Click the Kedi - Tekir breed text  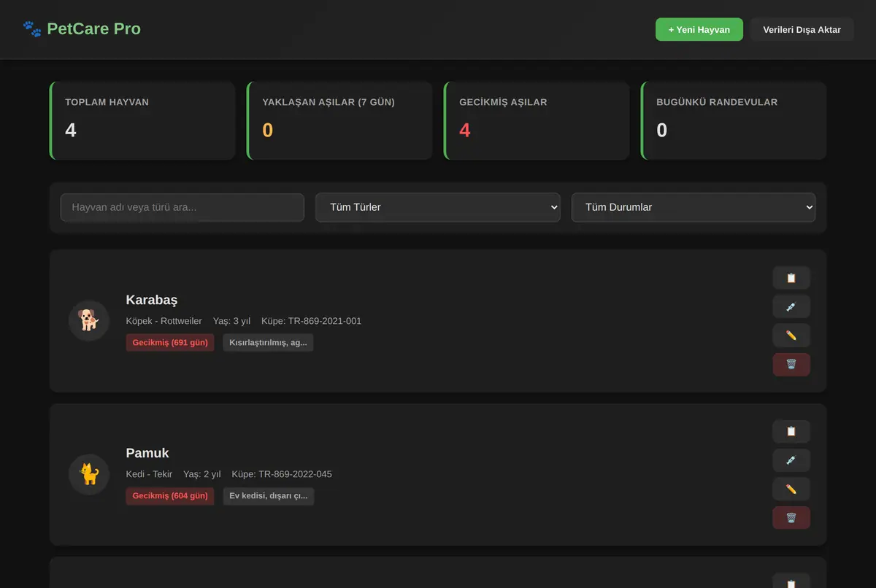[x=149, y=474]
